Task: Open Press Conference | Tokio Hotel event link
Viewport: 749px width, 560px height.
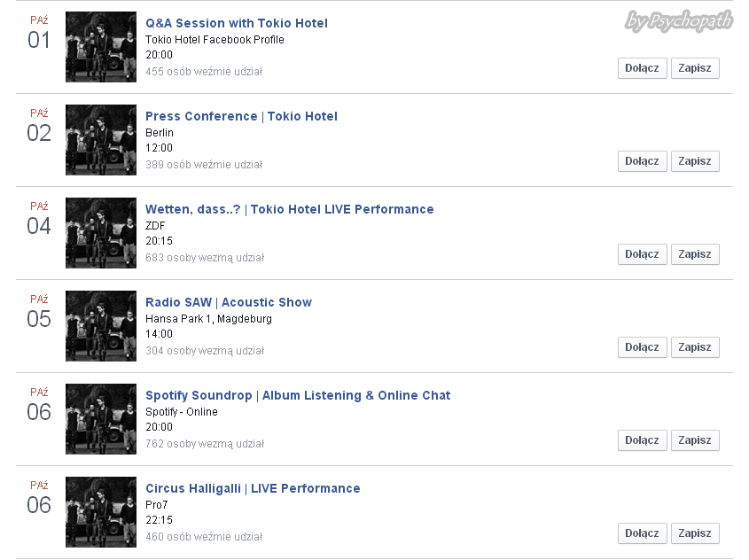Action: tap(241, 116)
